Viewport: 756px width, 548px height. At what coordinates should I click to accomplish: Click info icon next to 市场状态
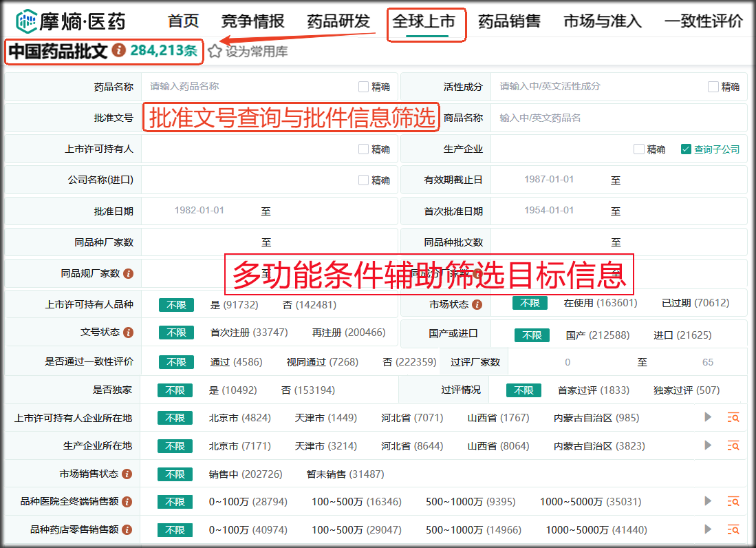[477, 304]
